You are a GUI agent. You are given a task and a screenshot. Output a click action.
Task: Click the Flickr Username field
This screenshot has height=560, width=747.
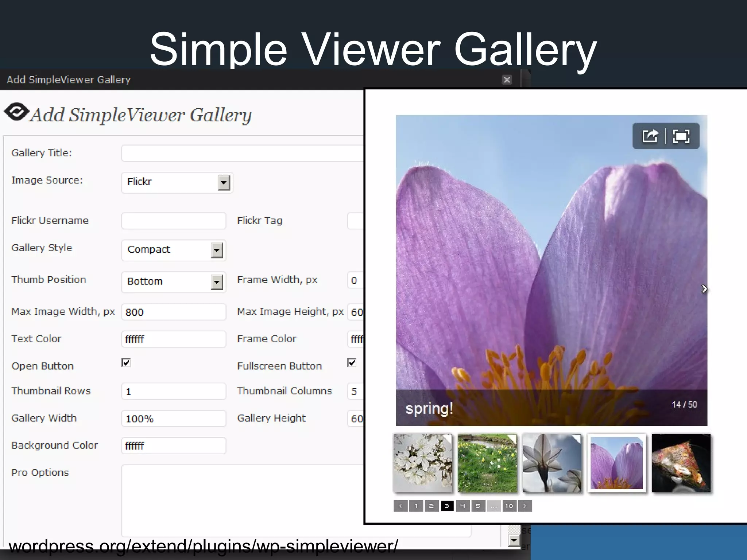point(174,221)
